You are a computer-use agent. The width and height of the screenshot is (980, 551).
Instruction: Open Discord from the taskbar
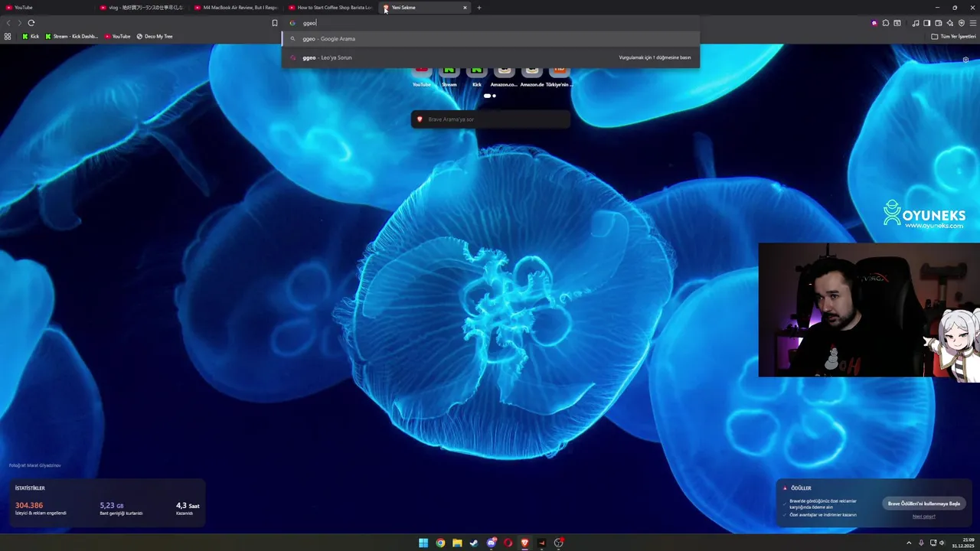tap(492, 543)
